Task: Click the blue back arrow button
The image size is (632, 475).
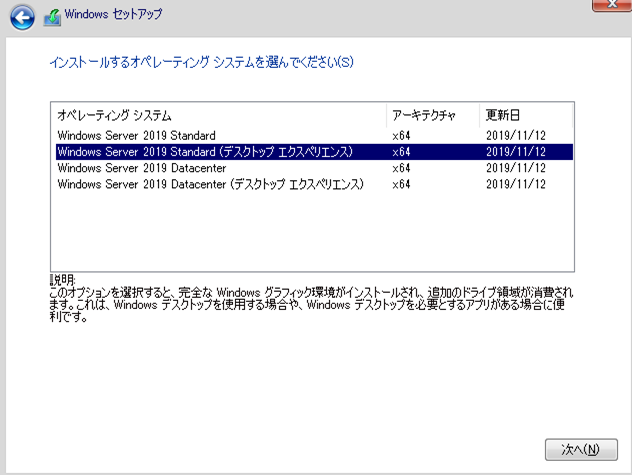Action: tap(22, 17)
